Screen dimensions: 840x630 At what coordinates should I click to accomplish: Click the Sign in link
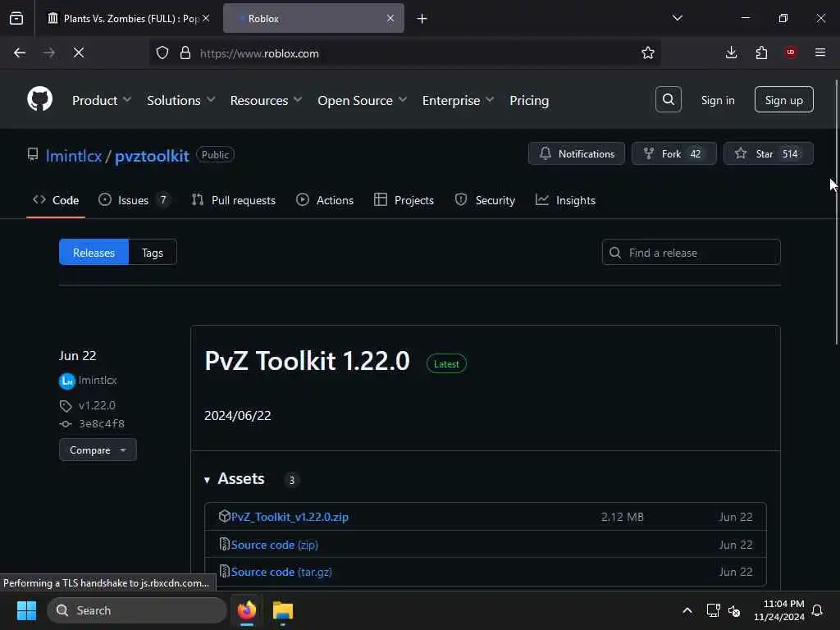click(718, 100)
